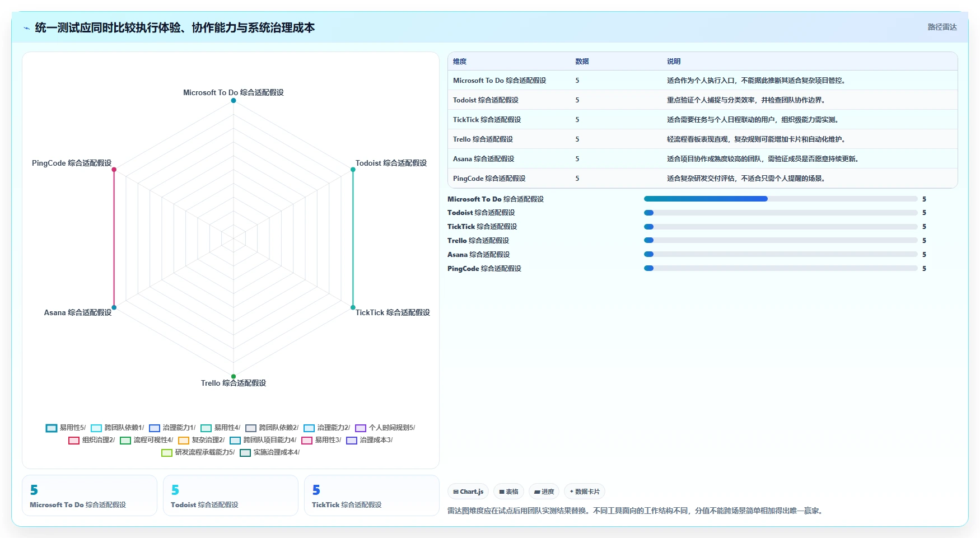Click the 数据卡片 chip
Viewport: 980px width, 538px height.
pyautogui.click(x=585, y=492)
